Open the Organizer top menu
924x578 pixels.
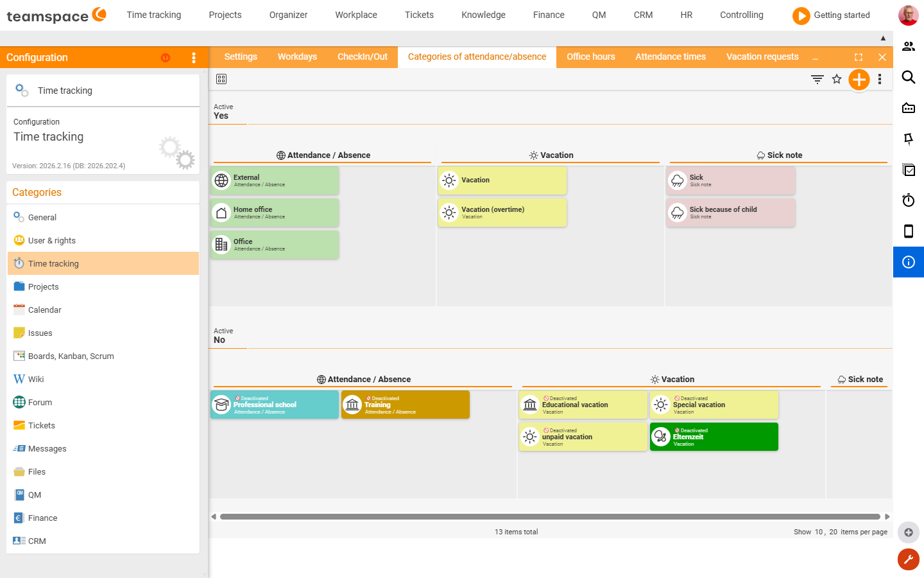[289, 15]
